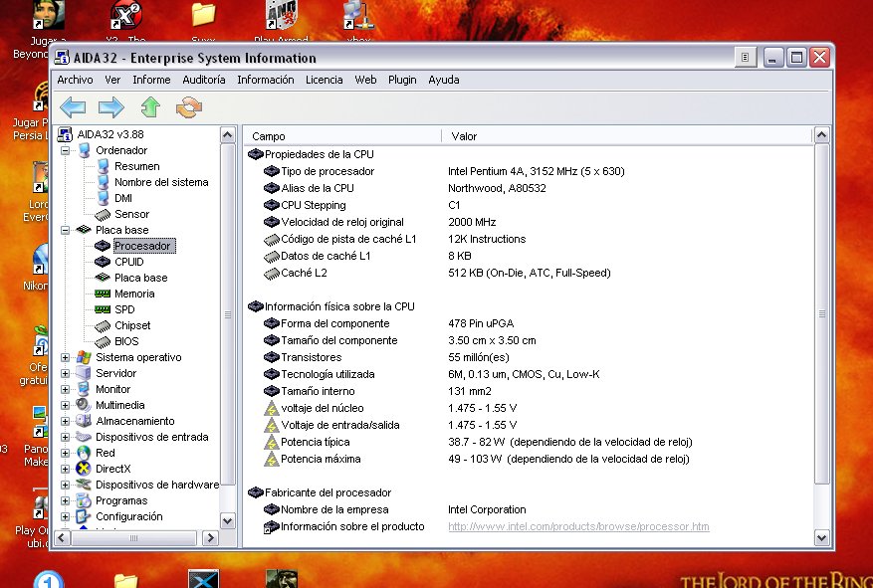Expand the Monitor node
Viewport: 873px width, 588px height.
[x=65, y=389]
